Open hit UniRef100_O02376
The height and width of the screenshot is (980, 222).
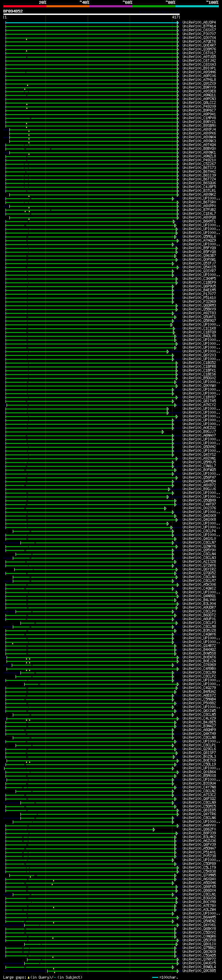click(199, 508)
